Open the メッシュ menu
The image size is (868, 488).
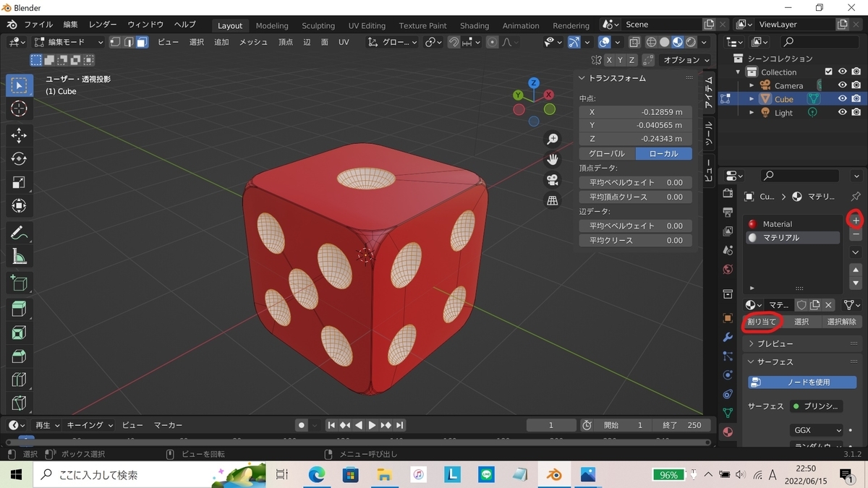[x=253, y=42]
